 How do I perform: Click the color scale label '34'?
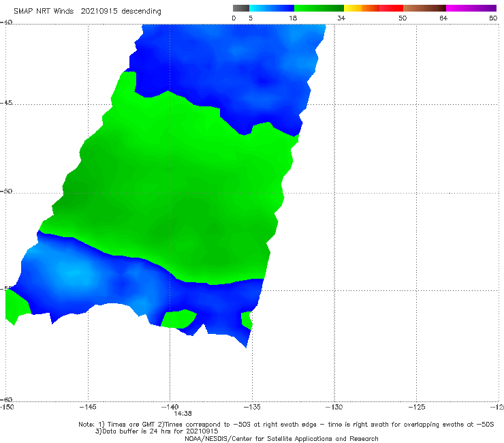341,18
